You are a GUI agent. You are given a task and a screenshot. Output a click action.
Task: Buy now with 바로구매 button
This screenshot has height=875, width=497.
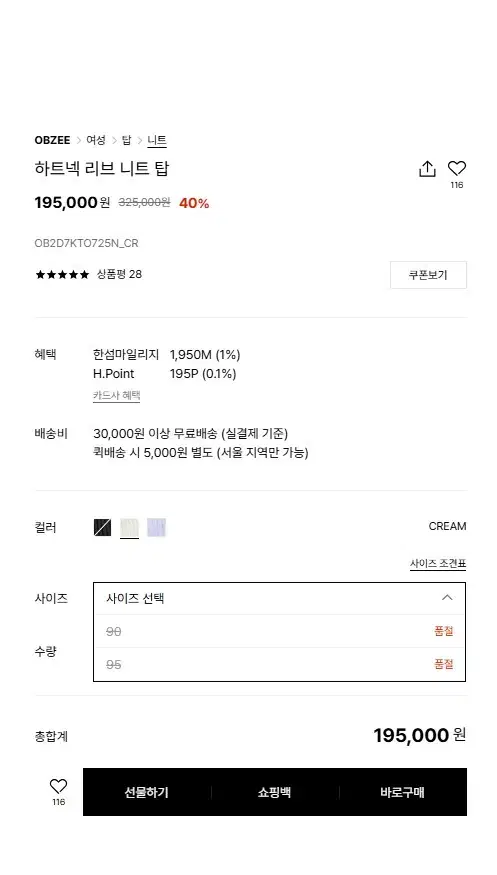(403, 792)
